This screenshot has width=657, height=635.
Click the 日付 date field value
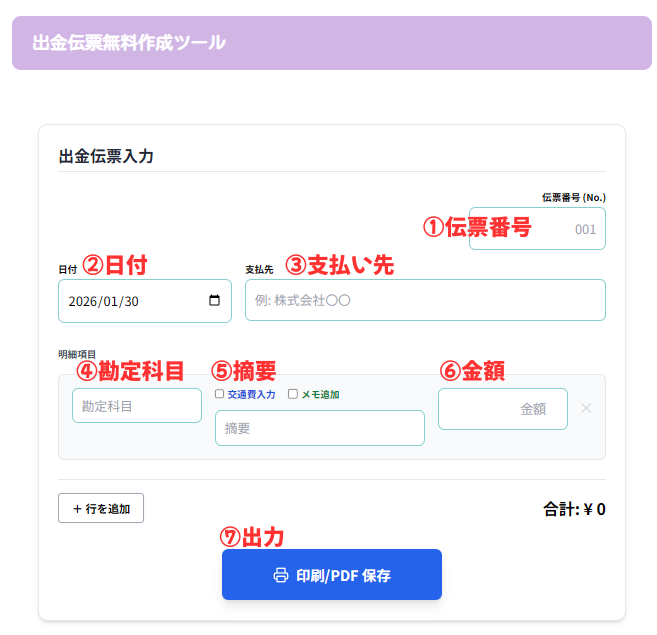click(x=110, y=301)
